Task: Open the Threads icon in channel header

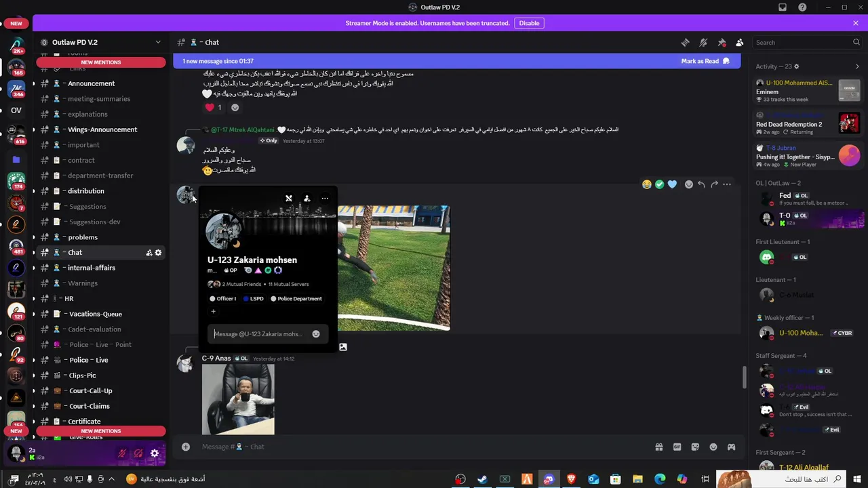Action: pos(685,42)
